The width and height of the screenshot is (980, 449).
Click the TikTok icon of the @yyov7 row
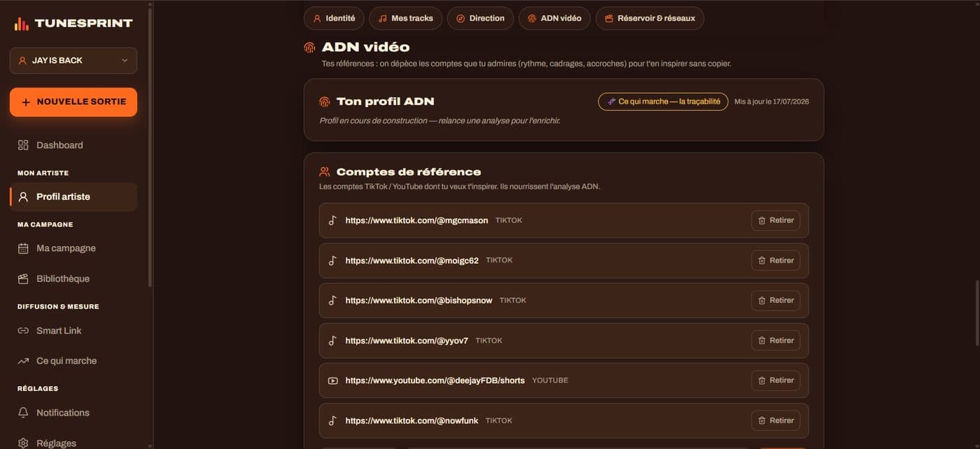[x=332, y=341]
